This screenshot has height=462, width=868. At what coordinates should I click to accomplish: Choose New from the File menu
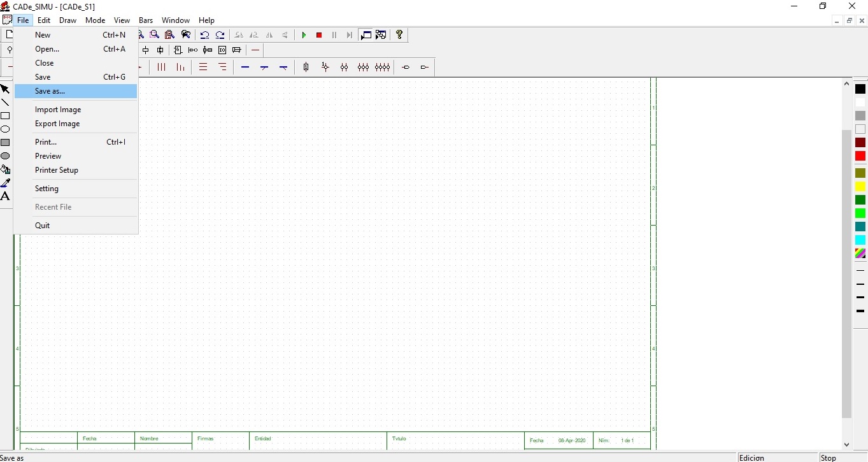[x=76, y=35]
